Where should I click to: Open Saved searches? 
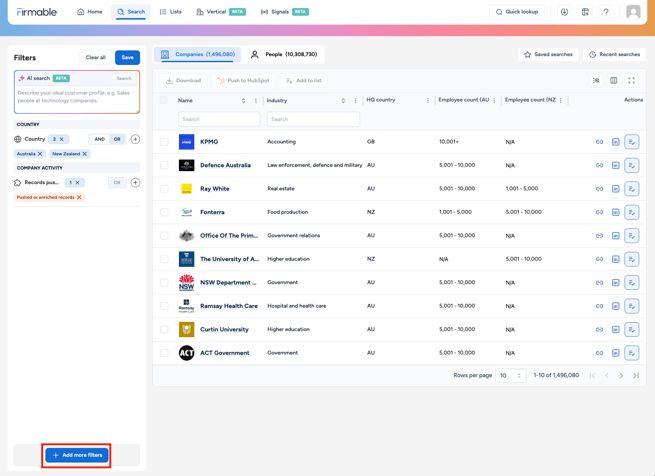[x=548, y=54]
